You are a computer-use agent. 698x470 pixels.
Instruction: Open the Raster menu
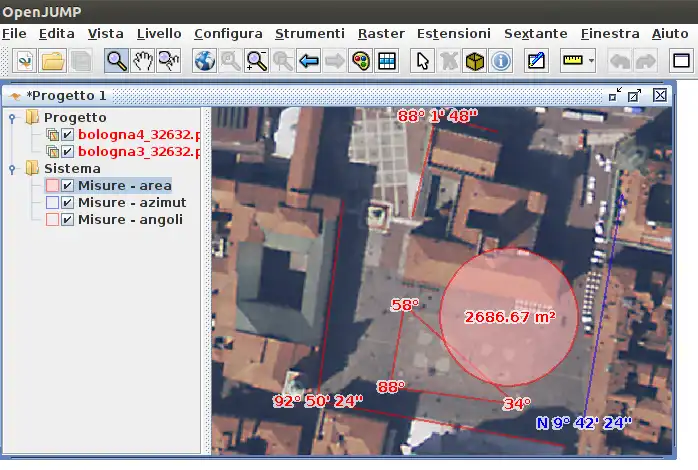(381, 33)
